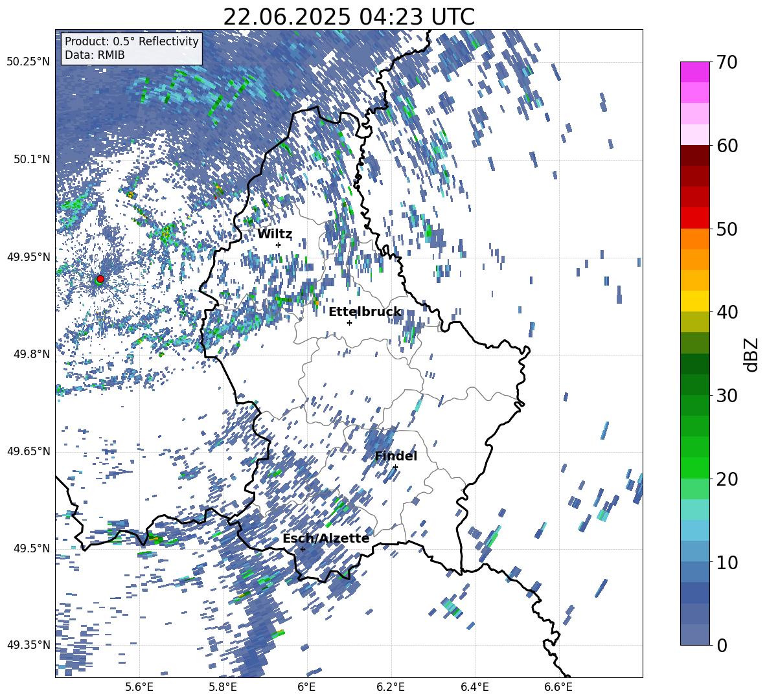Select the Ettelbruck city label
767x700 pixels.
(365, 311)
